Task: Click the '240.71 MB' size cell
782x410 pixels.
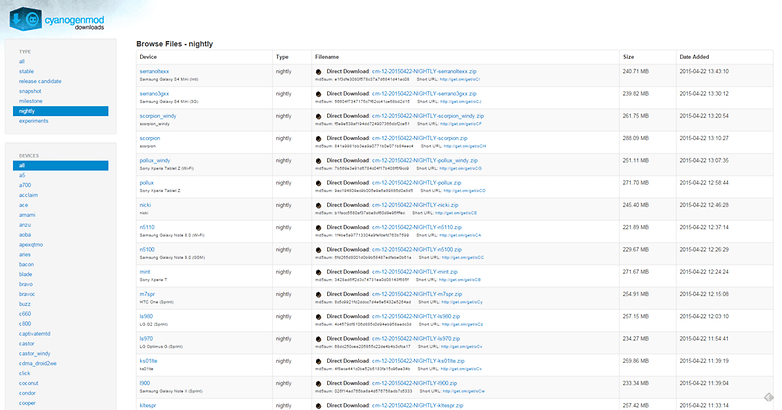Action: point(636,71)
